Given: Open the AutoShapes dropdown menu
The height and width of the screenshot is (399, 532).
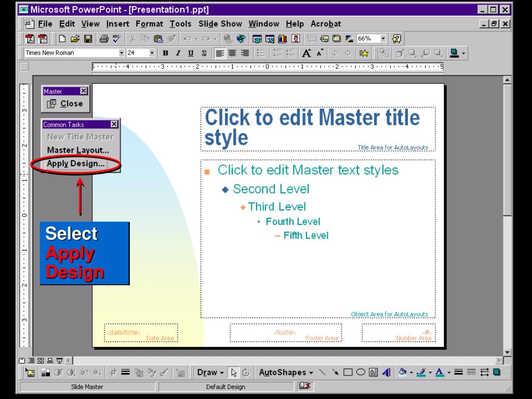Looking at the screenshot, I should pyautogui.click(x=286, y=373).
